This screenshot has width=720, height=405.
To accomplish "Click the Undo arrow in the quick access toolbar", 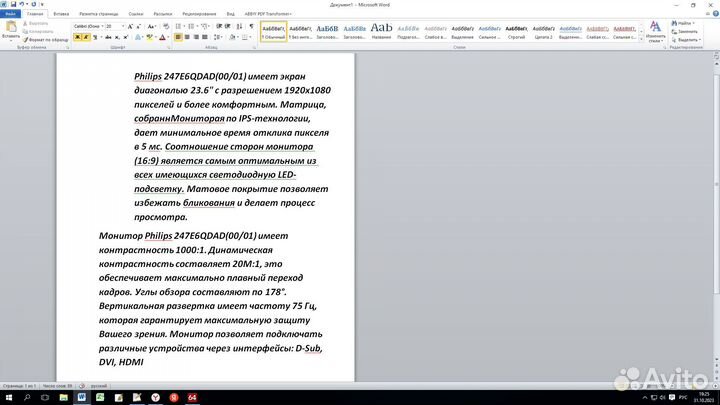I will point(22,4).
